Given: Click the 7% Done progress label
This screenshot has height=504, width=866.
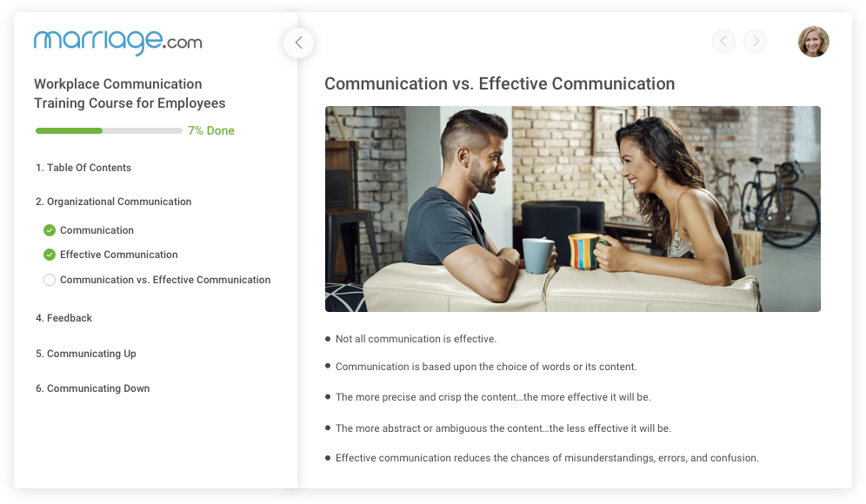Looking at the screenshot, I should coord(210,131).
